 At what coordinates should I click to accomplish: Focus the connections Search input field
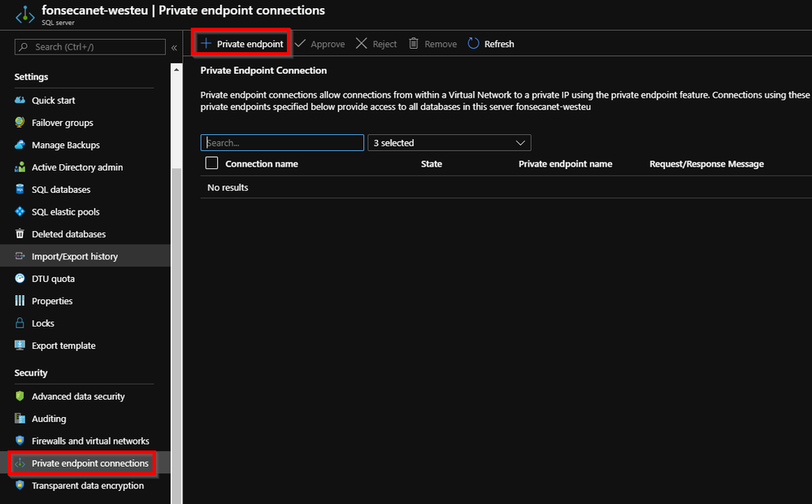pyautogui.click(x=282, y=142)
